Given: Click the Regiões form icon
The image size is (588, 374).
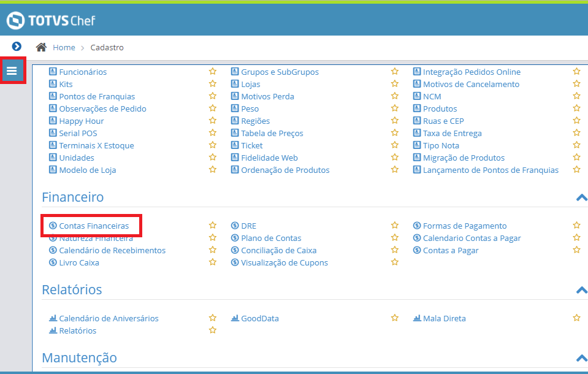Looking at the screenshot, I should 235,120.
